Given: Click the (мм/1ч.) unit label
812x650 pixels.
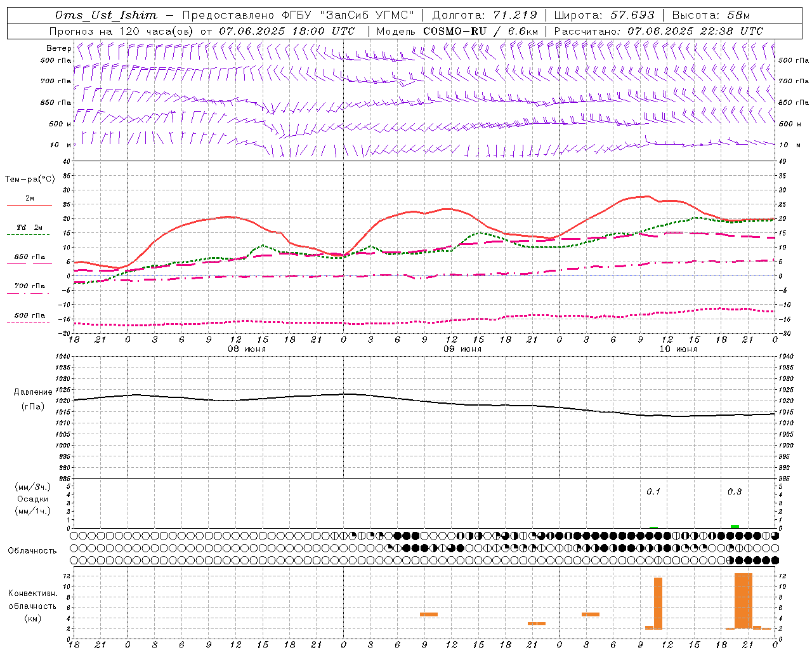Looking at the screenshot, I should pyautogui.click(x=33, y=511).
